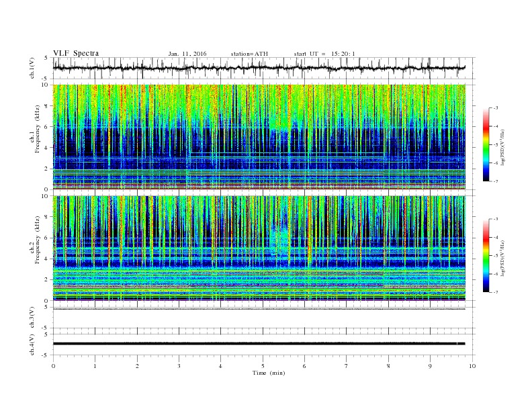Click the "8" minute tick on time axis

coord(388,366)
